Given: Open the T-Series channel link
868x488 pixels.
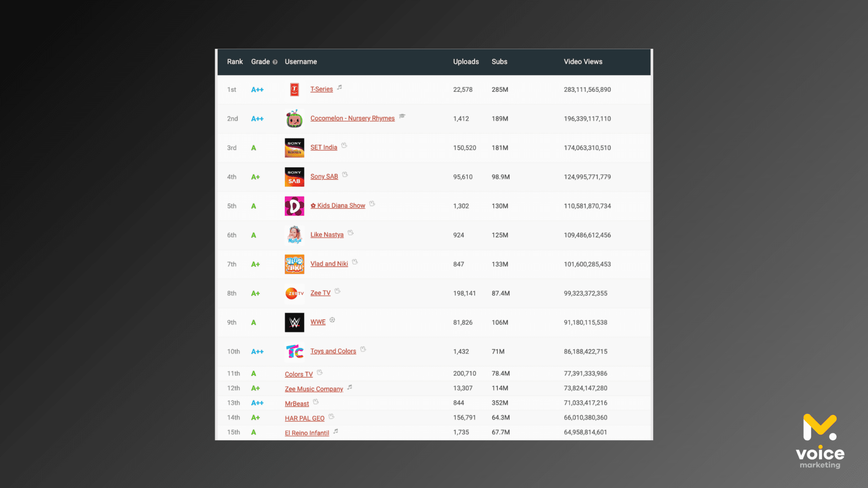Looking at the screenshot, I should (321, 89).
